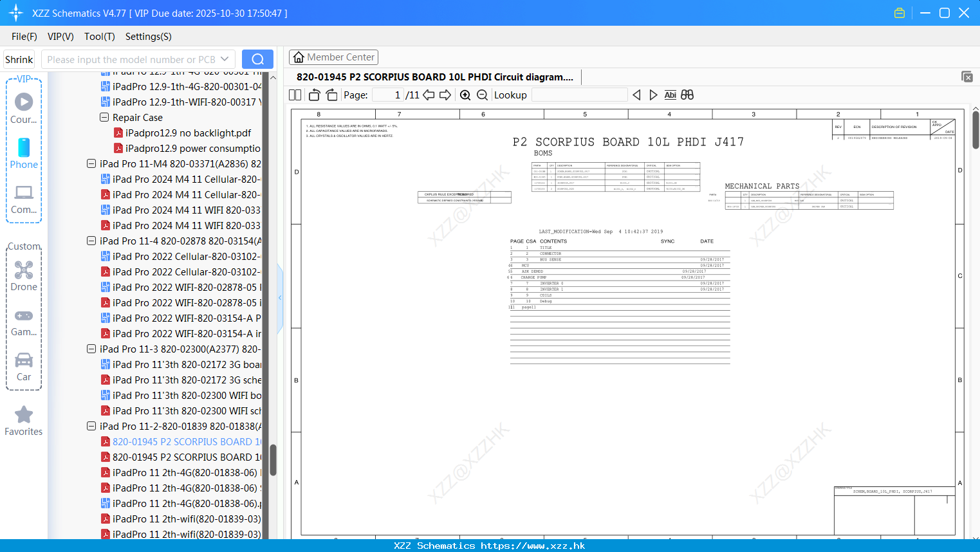The width and height of the screenshot is (980, 552).
Task: Open Favorites
Action: point(24,421)
